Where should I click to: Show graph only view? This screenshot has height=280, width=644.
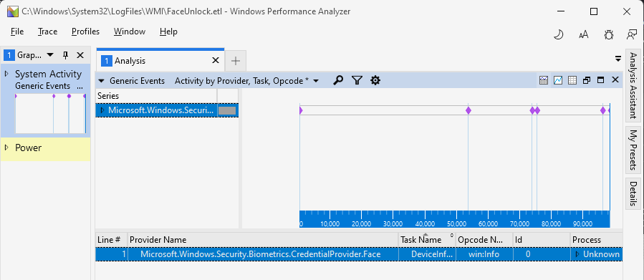click(558, 80)
